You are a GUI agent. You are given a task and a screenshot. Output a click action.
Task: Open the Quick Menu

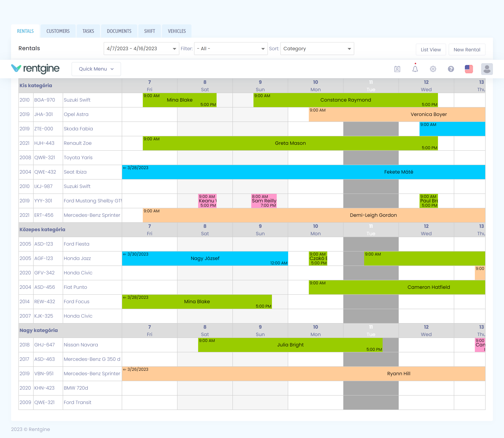(x=96, y=69)
